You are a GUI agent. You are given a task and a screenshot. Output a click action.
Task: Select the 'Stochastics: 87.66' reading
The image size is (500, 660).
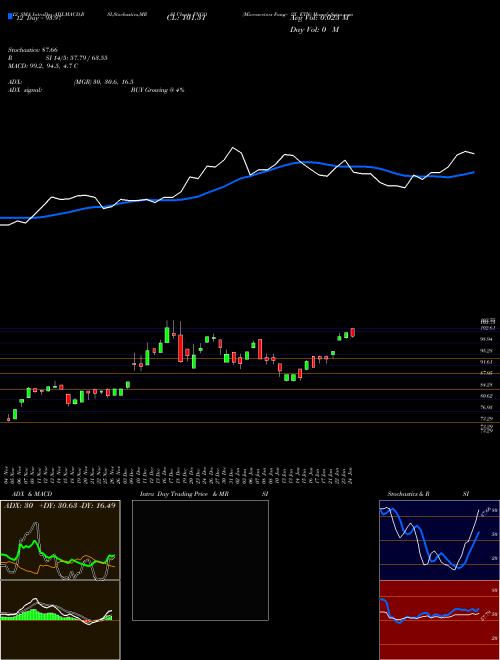(32, 50)
